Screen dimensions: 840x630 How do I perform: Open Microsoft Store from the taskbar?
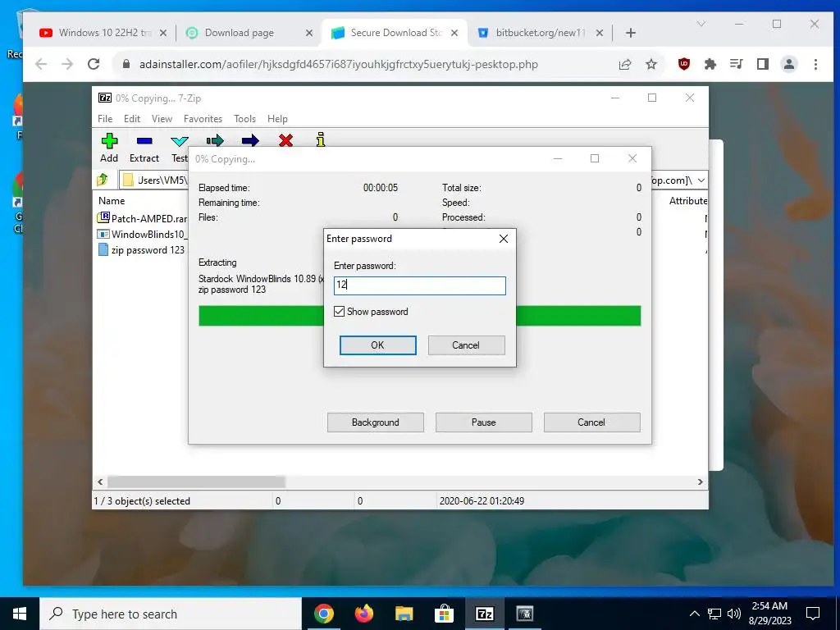(x=444, y=614)
